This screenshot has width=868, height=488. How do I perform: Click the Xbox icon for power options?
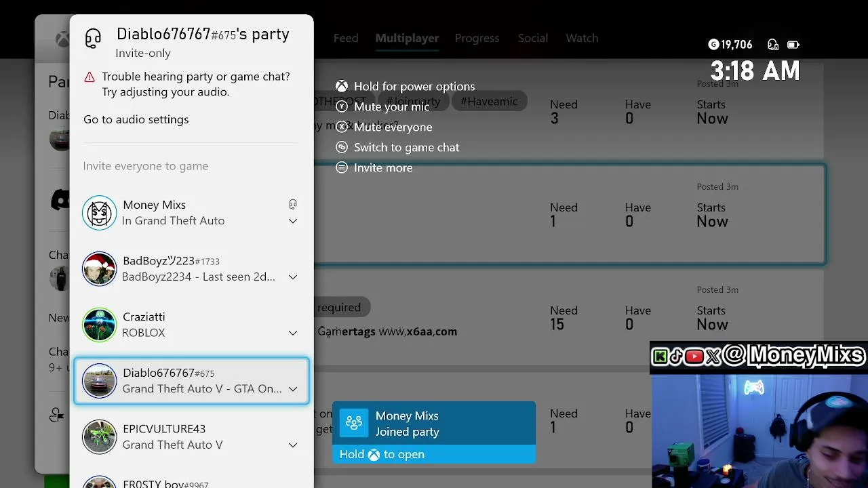point(342,86)
